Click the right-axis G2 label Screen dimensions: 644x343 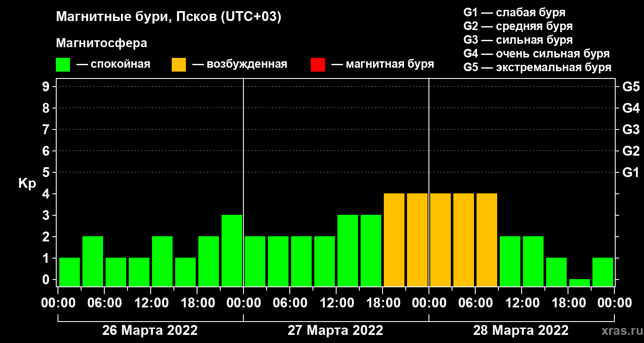631,151
